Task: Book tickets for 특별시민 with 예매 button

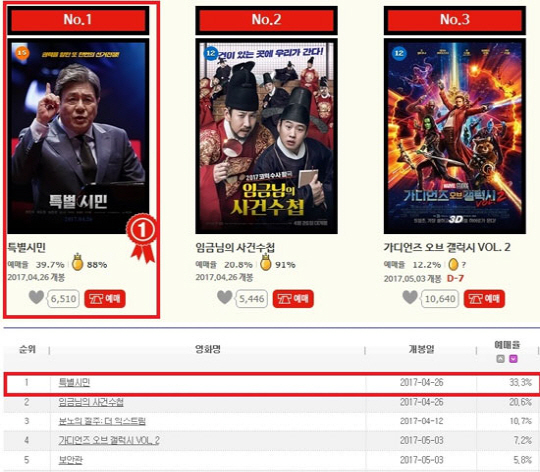Action: [105, 298]
